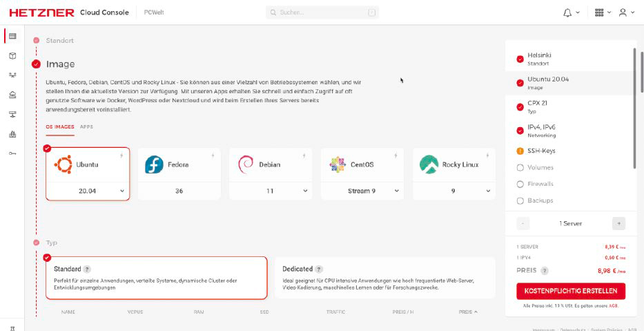Switch to the APPS tab

[x=87, y=127]
